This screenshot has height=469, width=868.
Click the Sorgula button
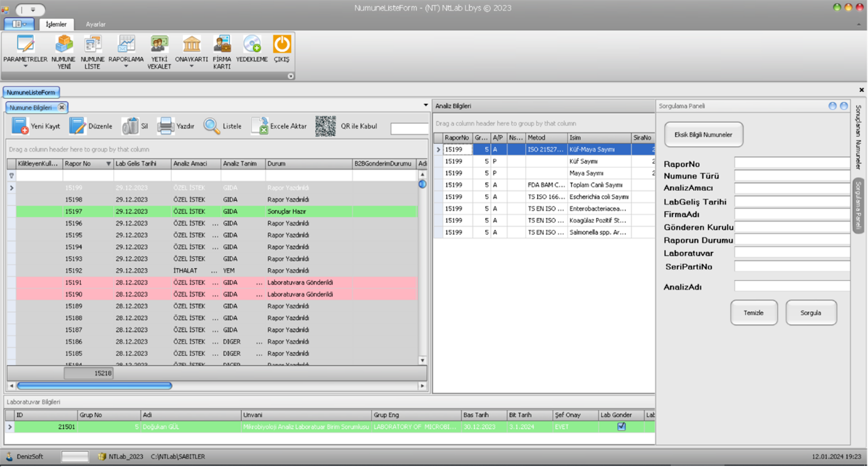811,312
